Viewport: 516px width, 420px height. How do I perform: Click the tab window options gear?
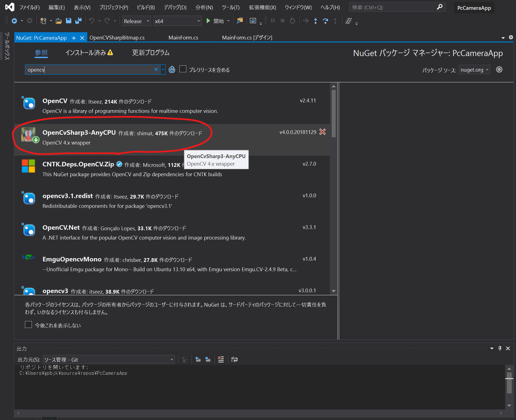pyautogui.click(x=511, y=37)
